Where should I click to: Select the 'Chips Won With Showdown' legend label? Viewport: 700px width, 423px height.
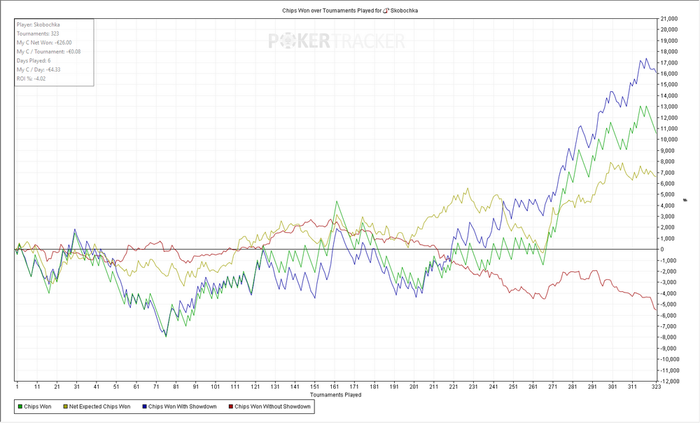pyautogui.click(x=183, y=406)
